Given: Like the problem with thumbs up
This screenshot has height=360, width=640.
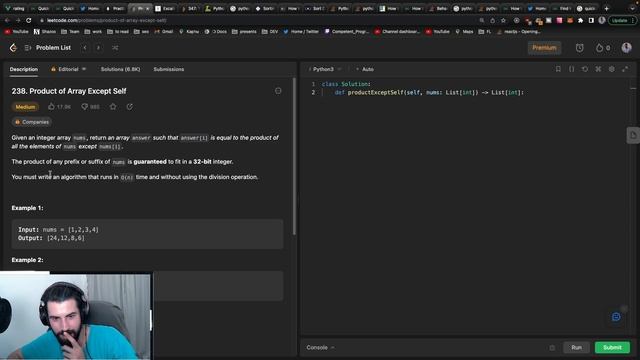Looking at the screenshot, I should tap(59, 107).
